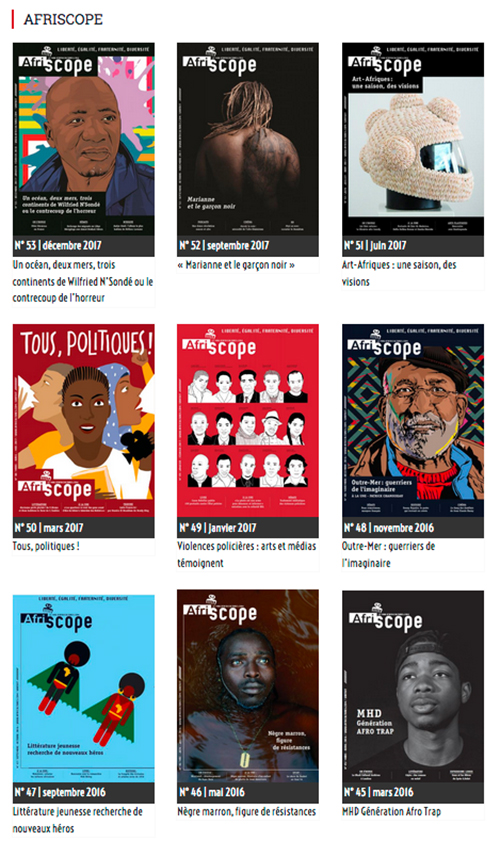Open the N° 53 décembre 2017 cover

tap(84, 139)
